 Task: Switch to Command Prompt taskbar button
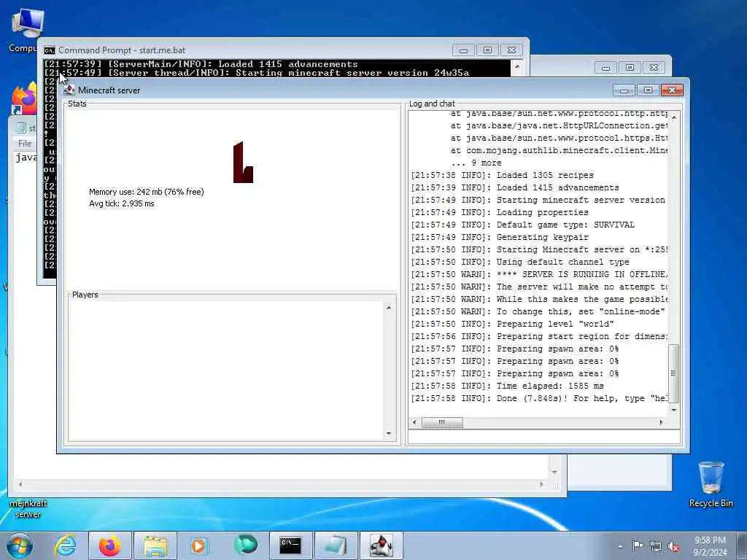click(290, 545)
